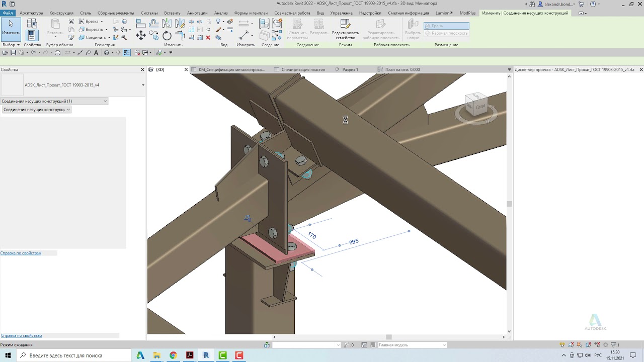Click the Rotate tool circular arrow icon
The image size is (644, 362).
(x=167, y=36)
